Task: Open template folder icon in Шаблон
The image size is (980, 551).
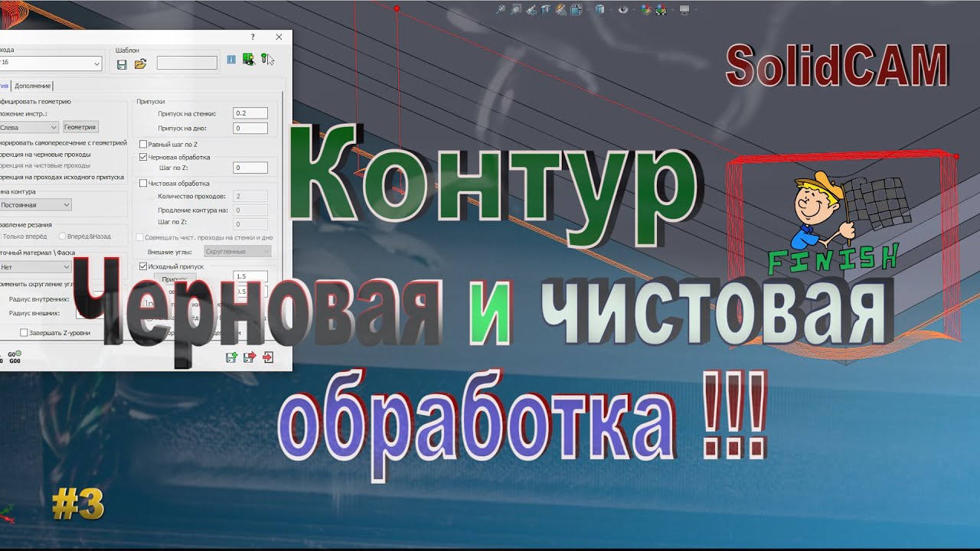Action: [140, 64]
